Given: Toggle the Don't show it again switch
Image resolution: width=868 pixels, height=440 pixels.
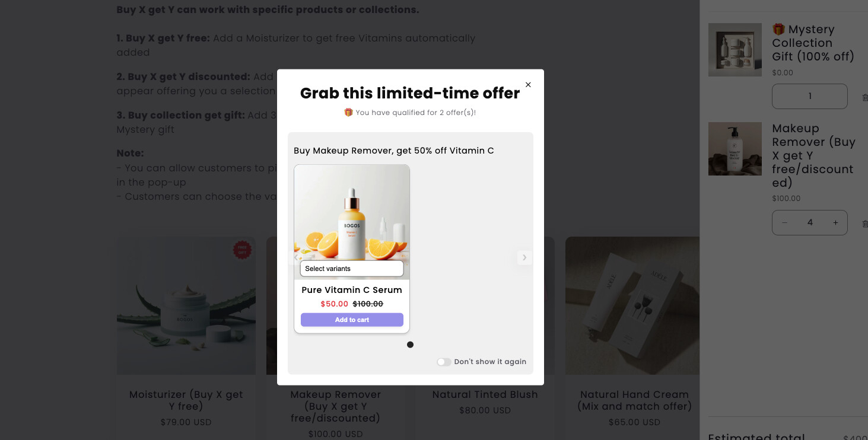Looking at the screenshot, I should 444,362.
